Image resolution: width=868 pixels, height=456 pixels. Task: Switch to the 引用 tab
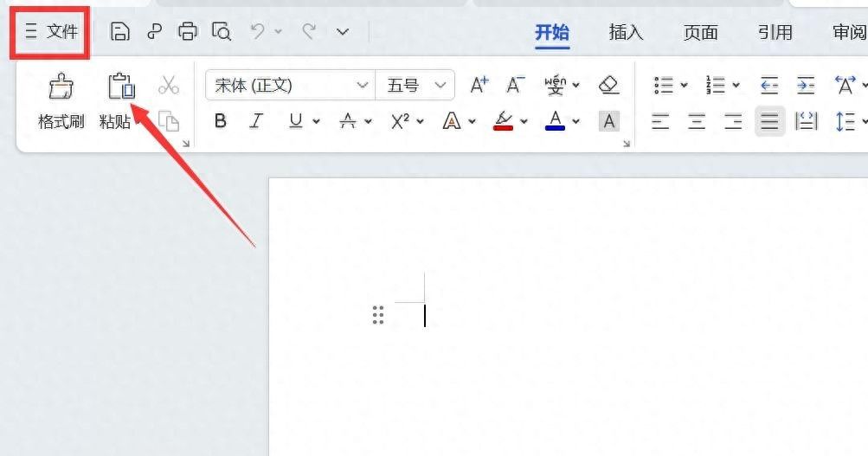click(x=775, y=32)
